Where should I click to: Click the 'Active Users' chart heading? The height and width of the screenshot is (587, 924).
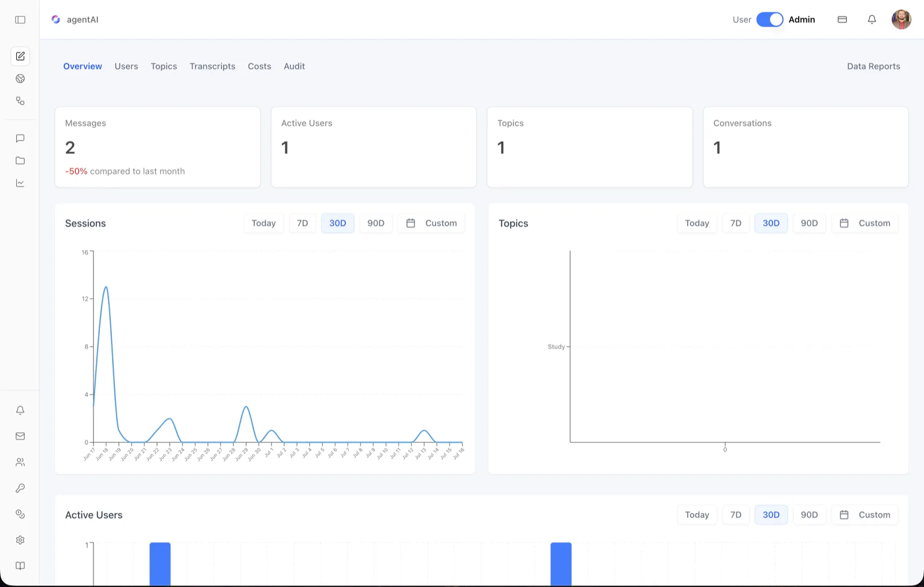pyautogui.click(x=94, y=515)
